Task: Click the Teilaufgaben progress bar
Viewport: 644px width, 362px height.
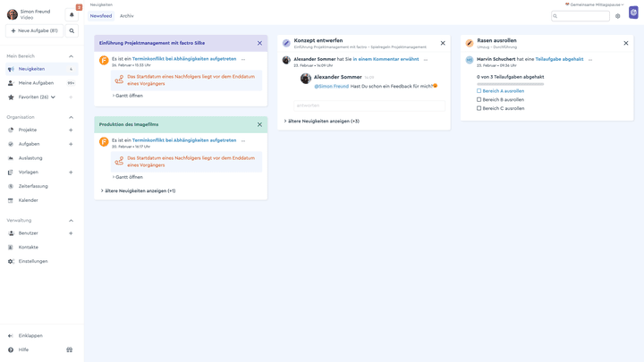Action: (510, 84)
